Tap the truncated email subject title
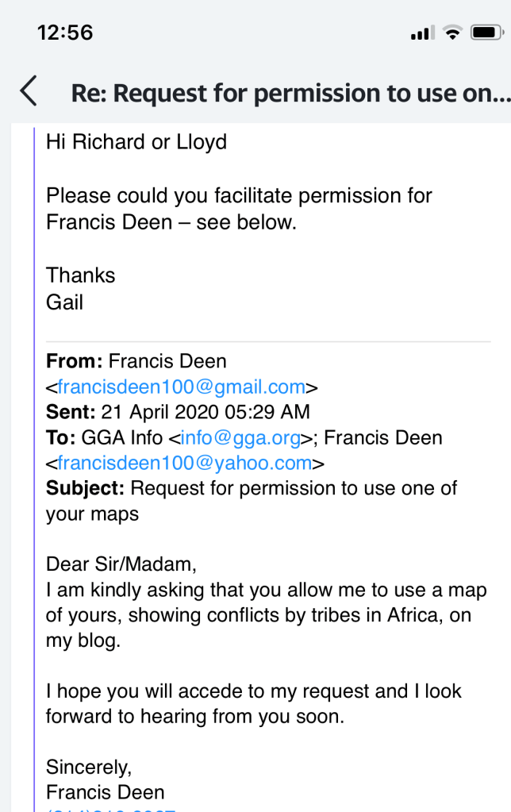511x812 pixels. point(289,93)
